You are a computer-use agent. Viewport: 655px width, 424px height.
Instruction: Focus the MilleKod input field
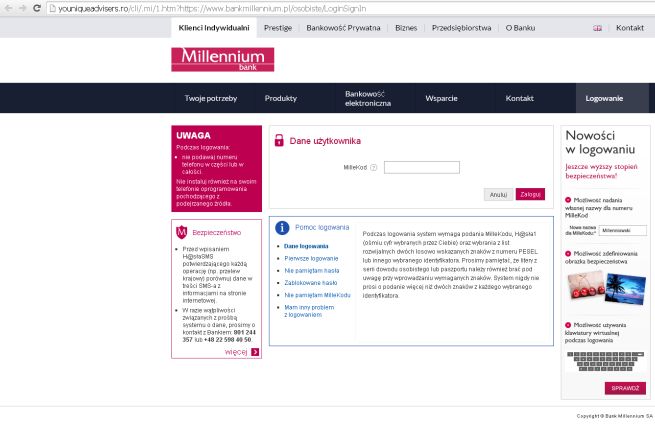422,168
